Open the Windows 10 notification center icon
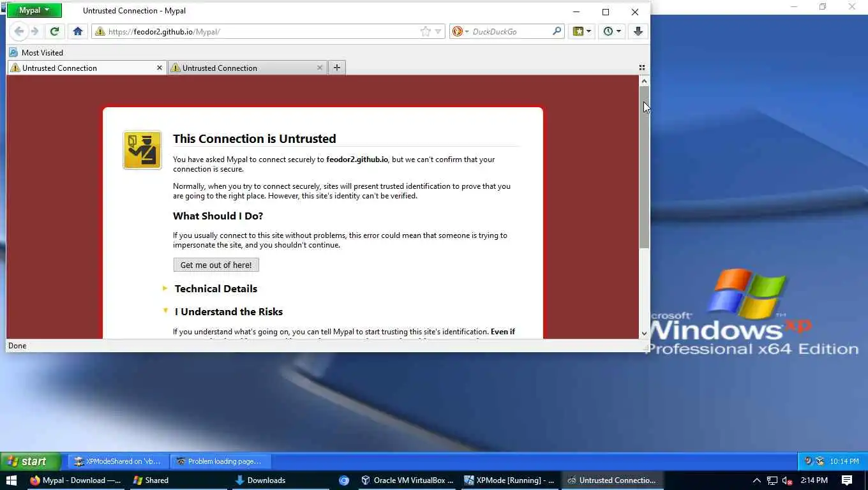Screen dimensions: 868x490 point(847,480)
